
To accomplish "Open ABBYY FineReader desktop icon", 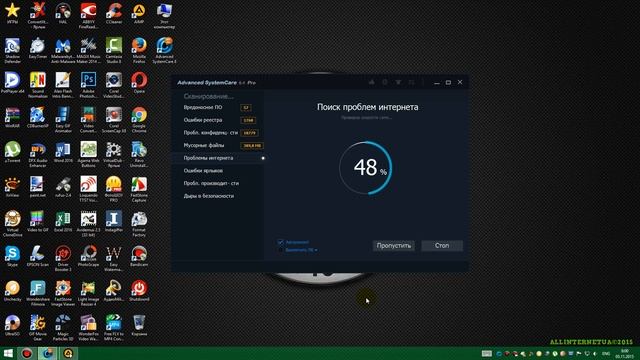I will (x=88, y=16).
